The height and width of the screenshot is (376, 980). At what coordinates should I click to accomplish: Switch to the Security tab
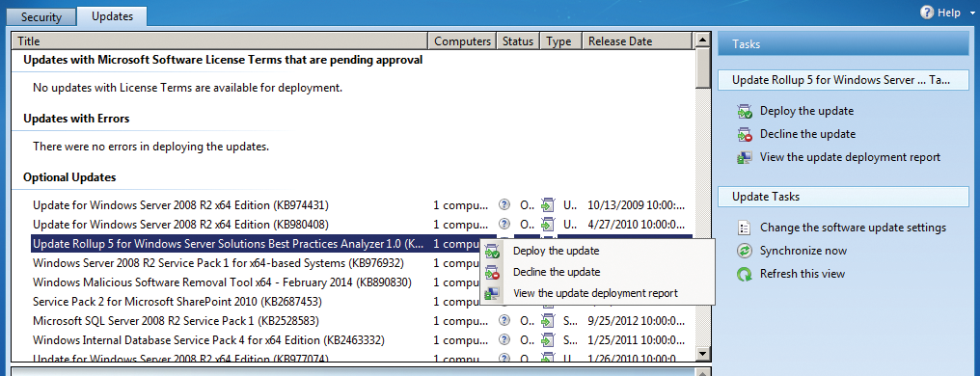tap(41, 16)
